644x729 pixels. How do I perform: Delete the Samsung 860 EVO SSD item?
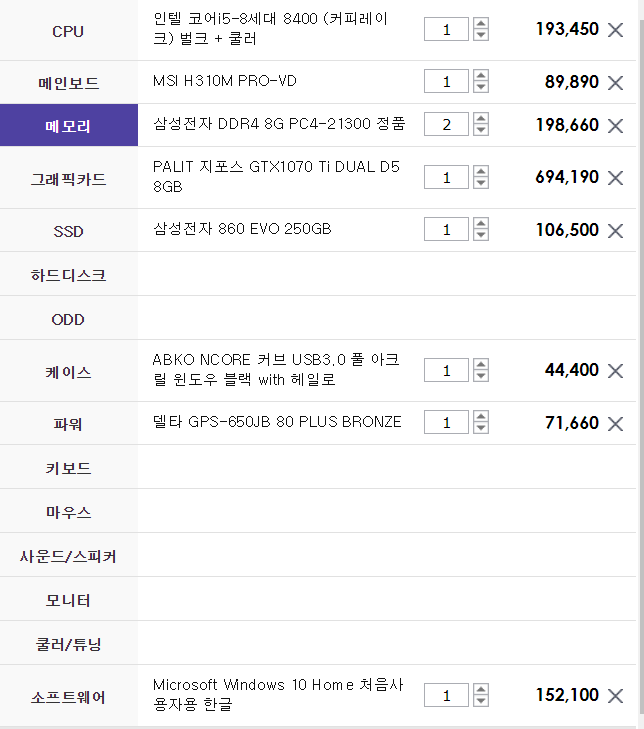click(616, 231)
